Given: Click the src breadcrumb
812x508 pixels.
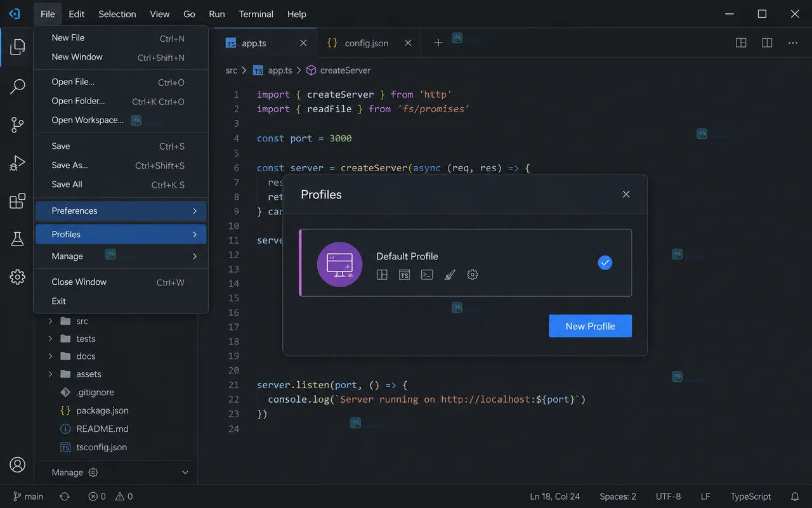Looking at the screenshot, I should [x=232, y=70].
